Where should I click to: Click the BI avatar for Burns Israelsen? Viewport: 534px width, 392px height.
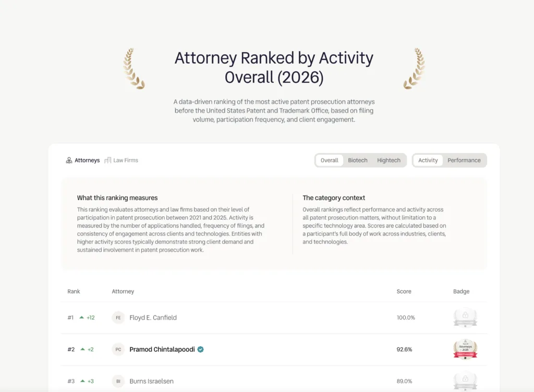point(118,381)
